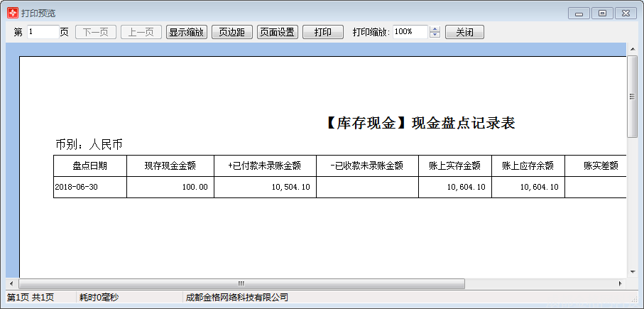Click the vertical scrollbar thumb
Screen dimensions: 644x309
pos(632,97)
